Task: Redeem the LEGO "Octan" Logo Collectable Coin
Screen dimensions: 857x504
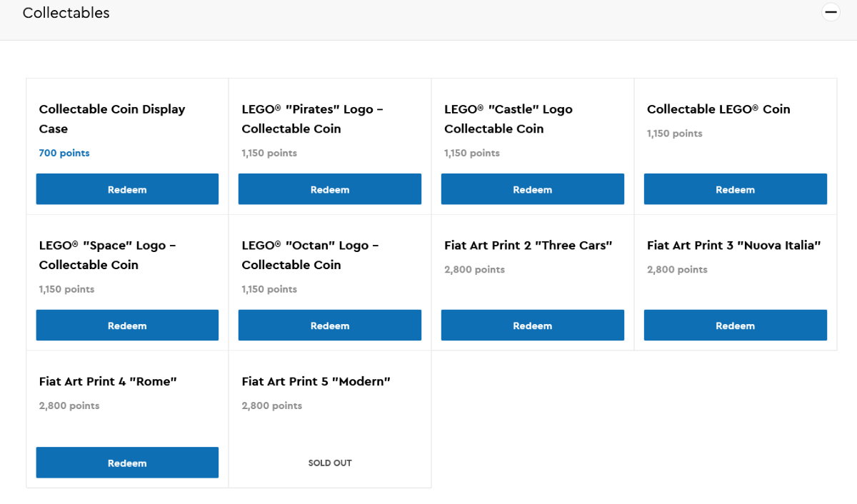Action: pos(330,326)
